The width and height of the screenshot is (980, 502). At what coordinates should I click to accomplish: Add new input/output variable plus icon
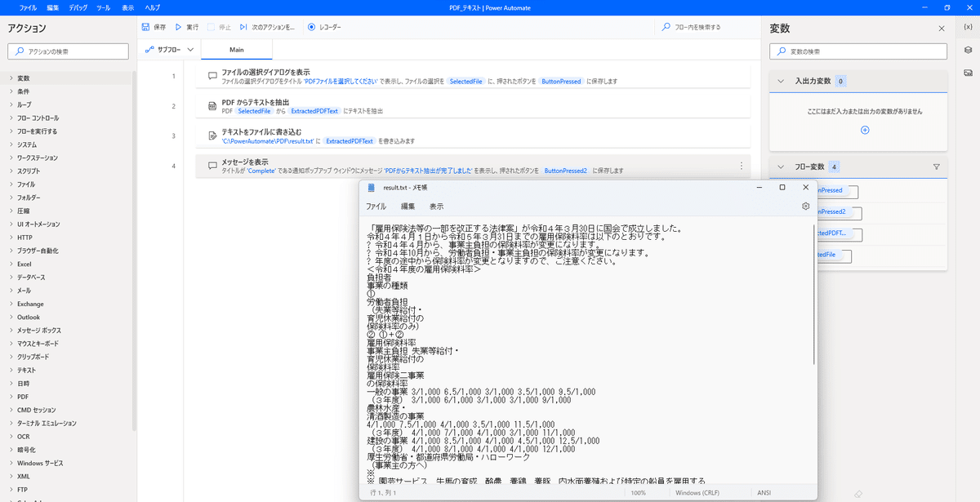coord(865,130)
